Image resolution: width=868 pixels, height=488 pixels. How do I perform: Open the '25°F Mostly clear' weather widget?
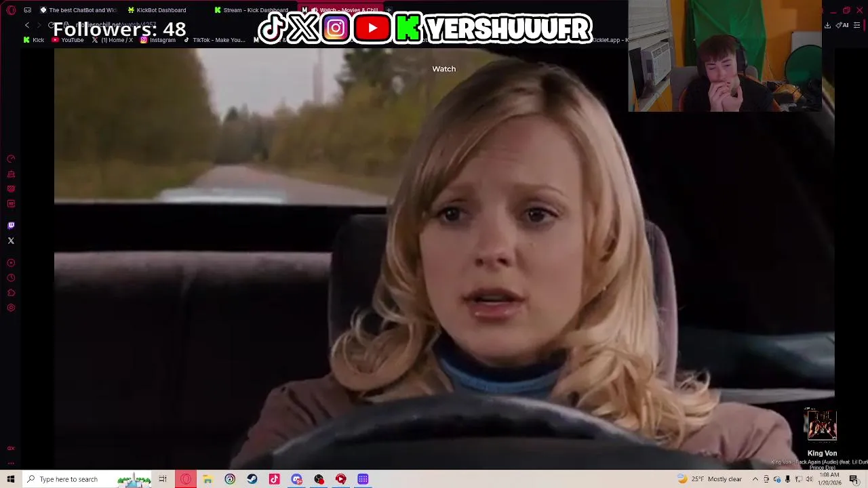[x=709, y=479]
